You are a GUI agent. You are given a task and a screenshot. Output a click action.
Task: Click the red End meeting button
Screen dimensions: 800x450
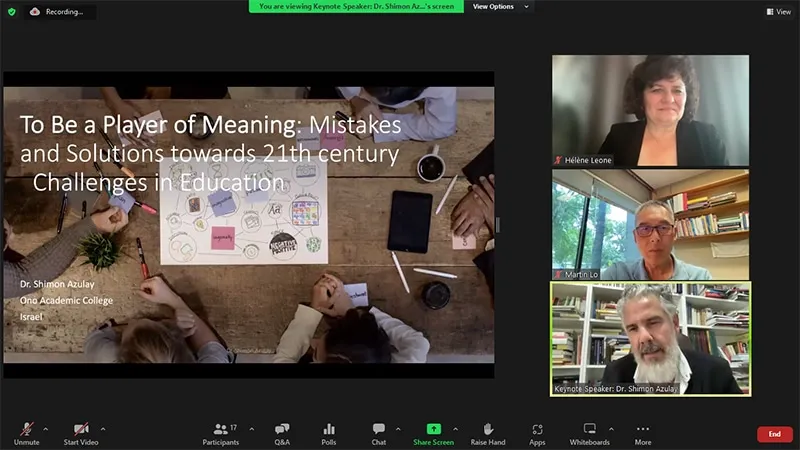774,434
